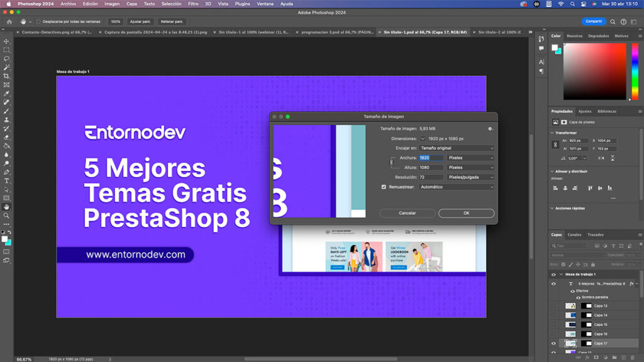Open the Remuestrear method dropdown
The height and width of the screenshot is (362, 644).
tap(457, 187)
